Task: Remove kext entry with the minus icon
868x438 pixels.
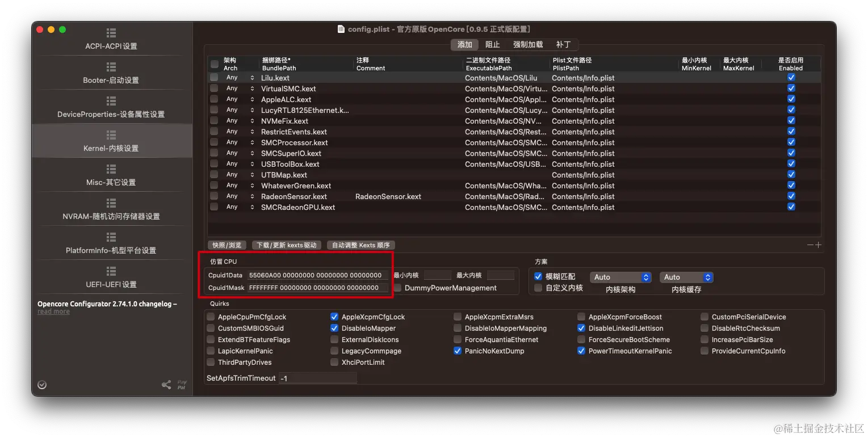Action: (810, 245)
